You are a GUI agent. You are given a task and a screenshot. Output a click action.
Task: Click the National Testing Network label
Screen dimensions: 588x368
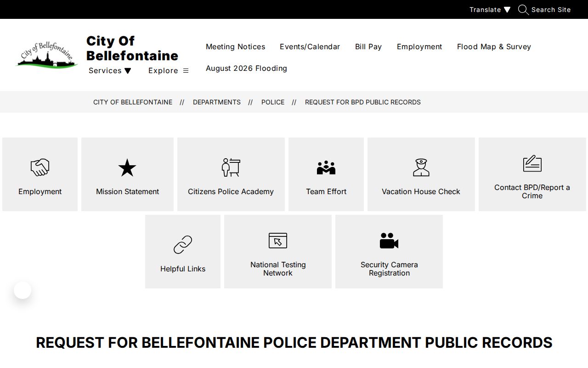[278, 269]
